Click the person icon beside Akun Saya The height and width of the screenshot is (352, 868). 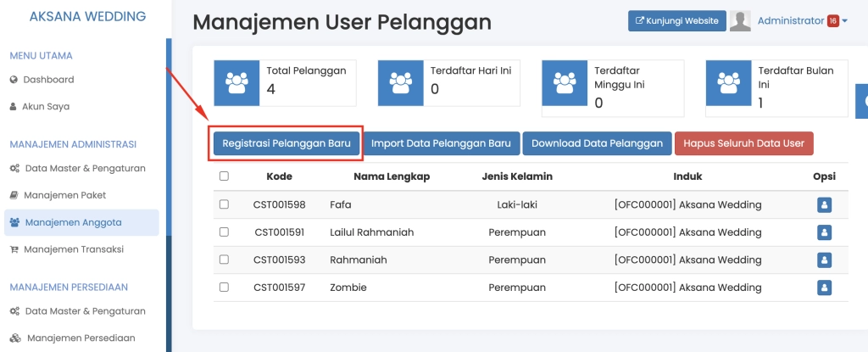tap(14, 106)
